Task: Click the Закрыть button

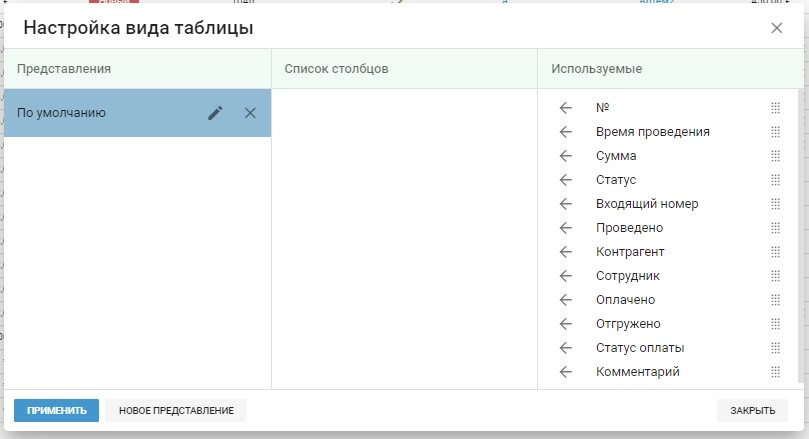Action: tap(752, 411)
